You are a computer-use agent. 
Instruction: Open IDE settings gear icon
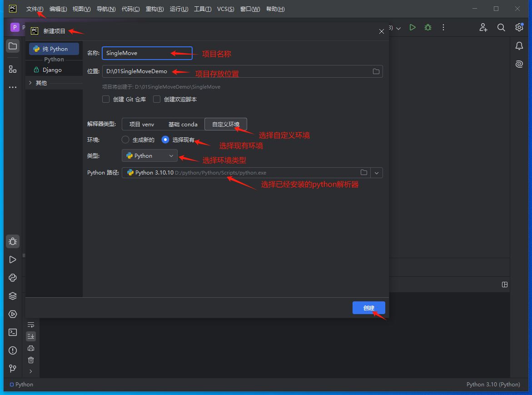519,27
